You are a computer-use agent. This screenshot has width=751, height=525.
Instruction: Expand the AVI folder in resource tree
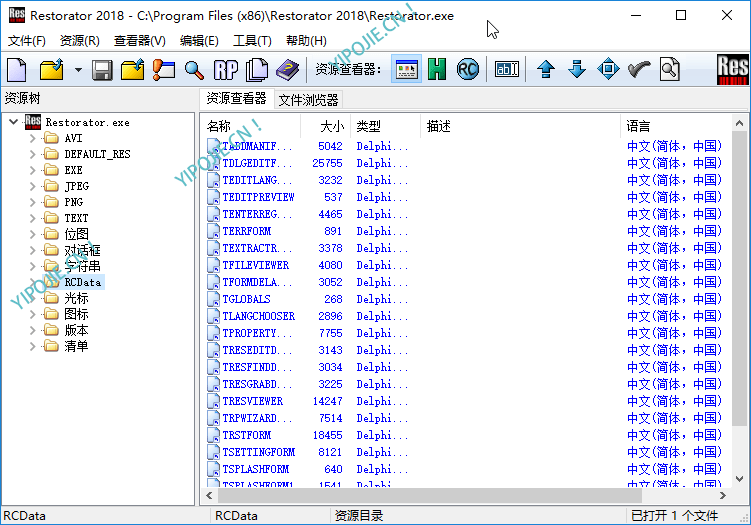(x=33, y=138)
